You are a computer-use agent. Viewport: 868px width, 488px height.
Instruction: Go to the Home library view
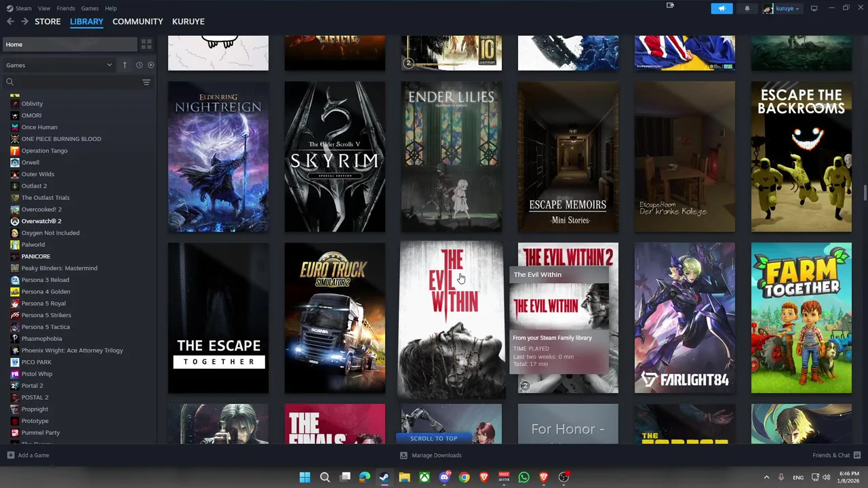pos(70,44)
